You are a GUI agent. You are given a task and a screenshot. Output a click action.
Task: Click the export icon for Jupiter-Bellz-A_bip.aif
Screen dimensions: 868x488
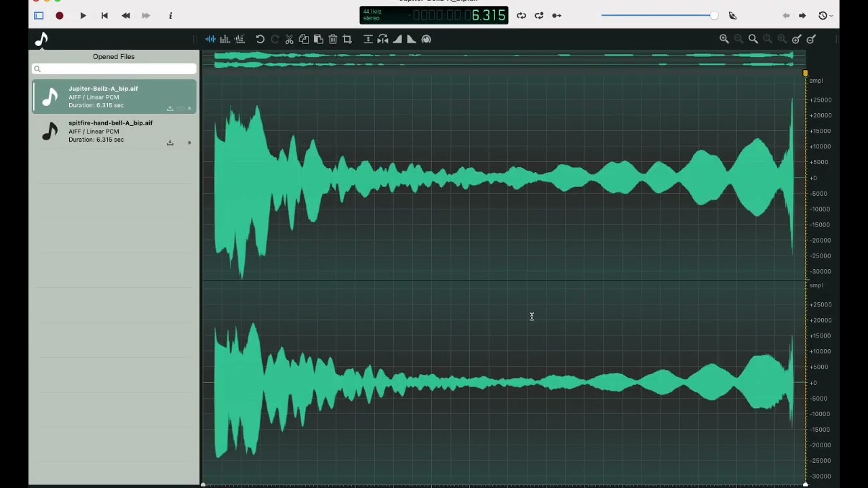click(x=170, y=108)
